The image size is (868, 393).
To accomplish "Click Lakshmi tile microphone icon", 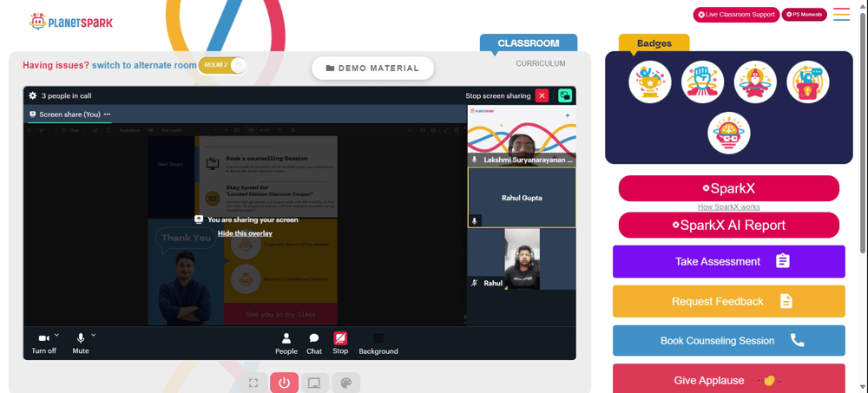I will tap(475, 160).
